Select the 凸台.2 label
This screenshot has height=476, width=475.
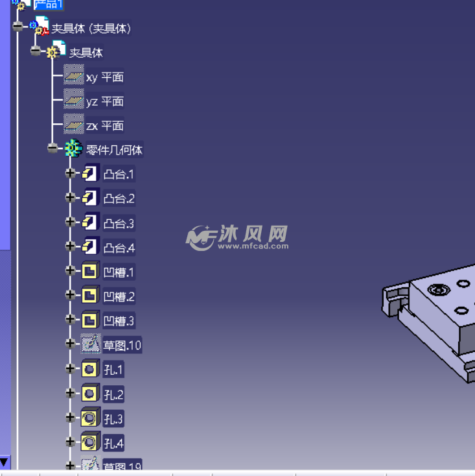point(119,199)
